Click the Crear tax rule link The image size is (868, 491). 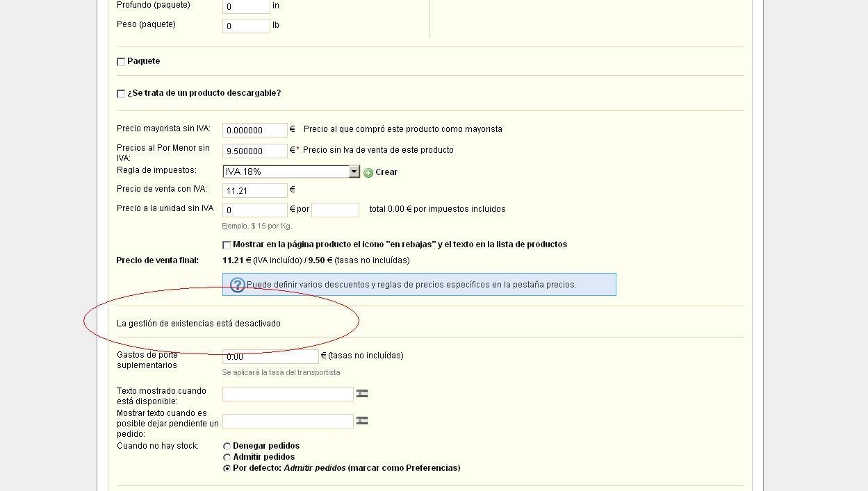386,172
